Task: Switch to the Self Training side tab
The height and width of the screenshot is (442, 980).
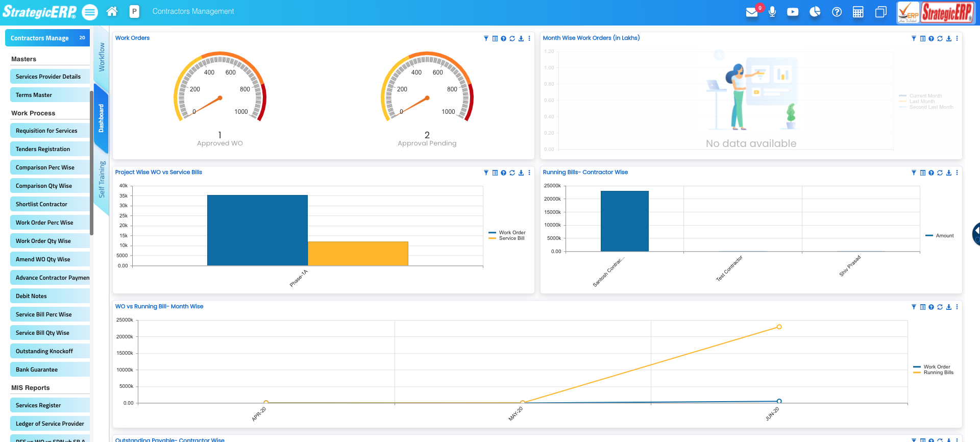Action: (x=102, y=180)
